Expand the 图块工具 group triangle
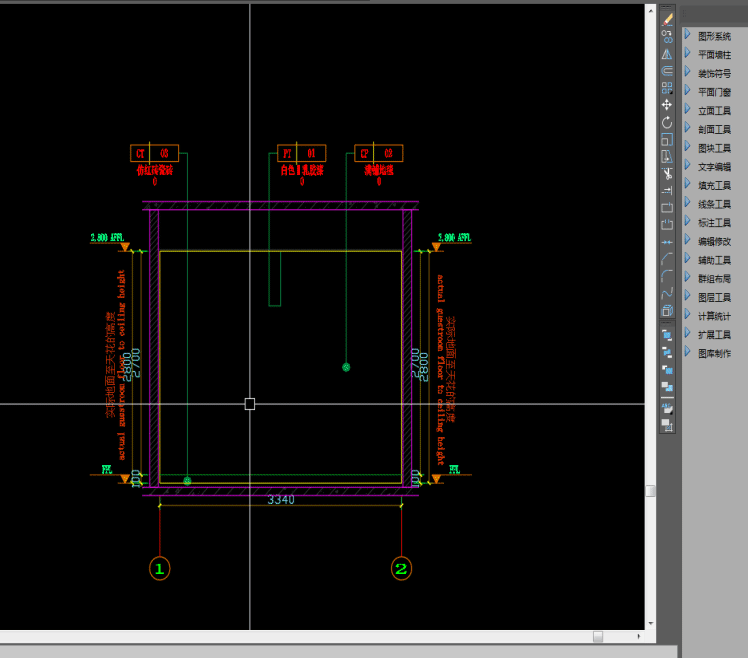The image size is (748, 658). (687, 146)
